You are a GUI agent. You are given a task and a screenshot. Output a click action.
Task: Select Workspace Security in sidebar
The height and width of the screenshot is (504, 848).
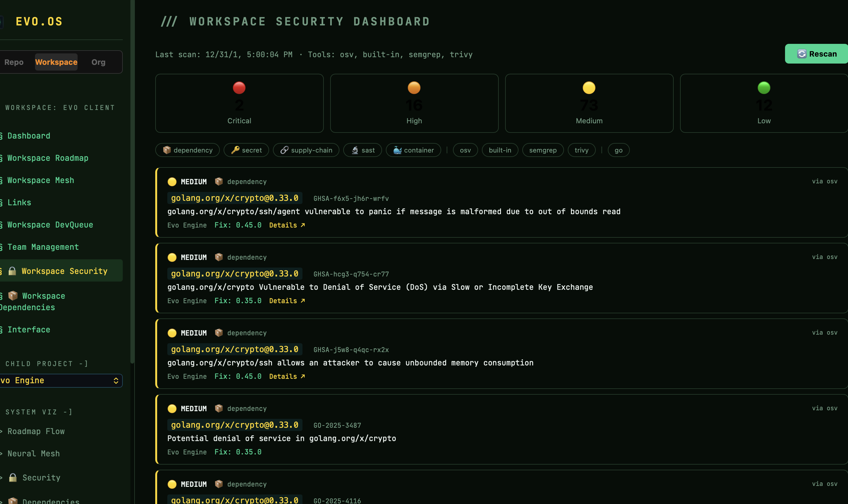click(61, 271)
